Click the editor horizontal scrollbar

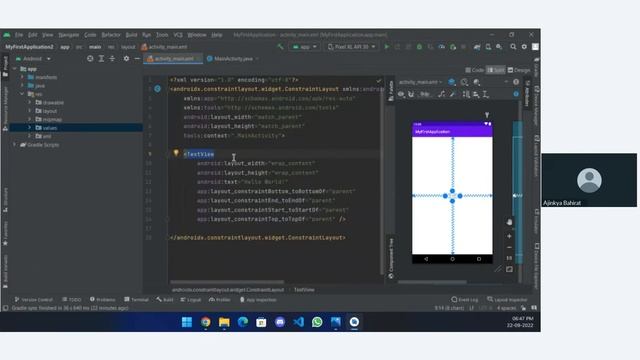click(227, 282)
